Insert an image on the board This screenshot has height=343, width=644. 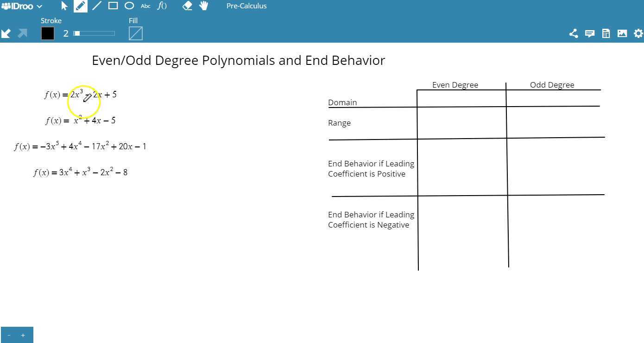coord(622,33)
